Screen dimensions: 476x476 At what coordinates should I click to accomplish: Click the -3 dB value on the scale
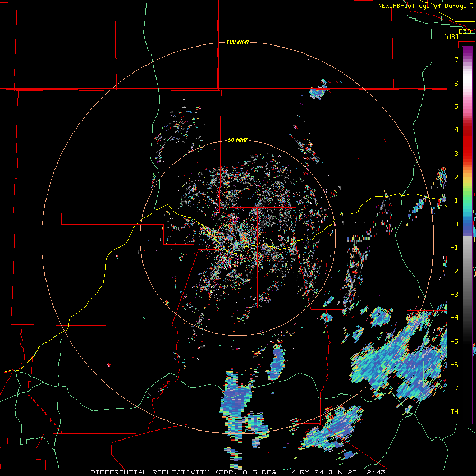tap(454, 294)
